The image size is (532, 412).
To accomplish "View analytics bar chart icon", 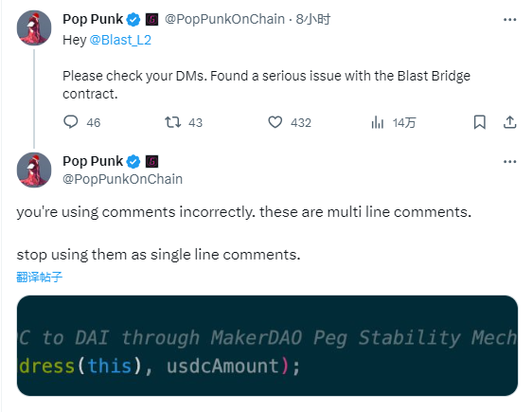I will pyautogui.click(x=378, y=122).
